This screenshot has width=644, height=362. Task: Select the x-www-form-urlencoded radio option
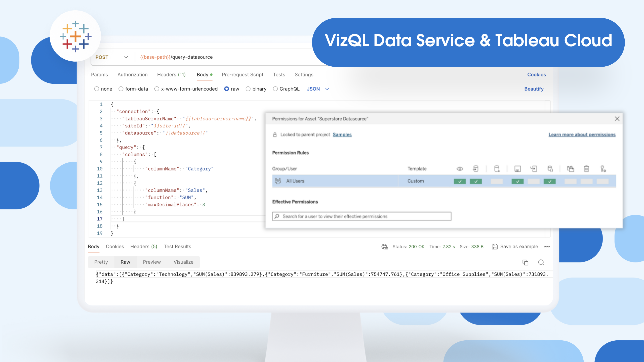tap(157, 89)
